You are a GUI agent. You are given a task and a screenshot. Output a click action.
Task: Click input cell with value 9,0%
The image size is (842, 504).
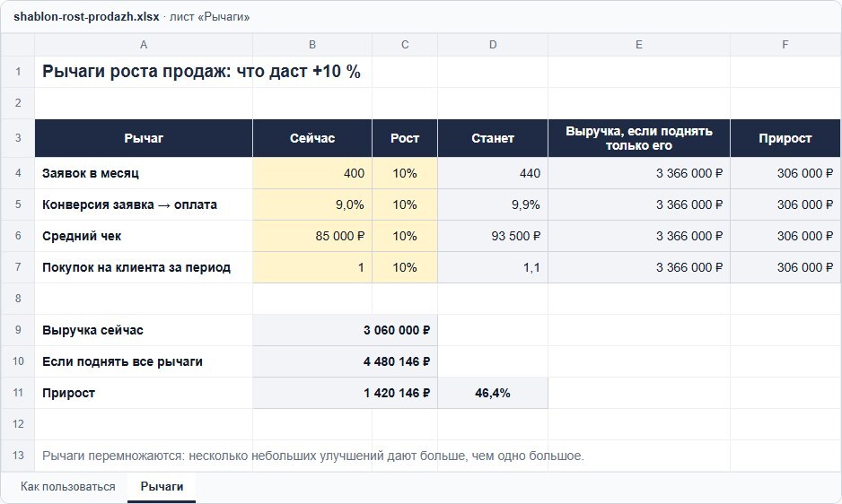click(x=312, y=204)
